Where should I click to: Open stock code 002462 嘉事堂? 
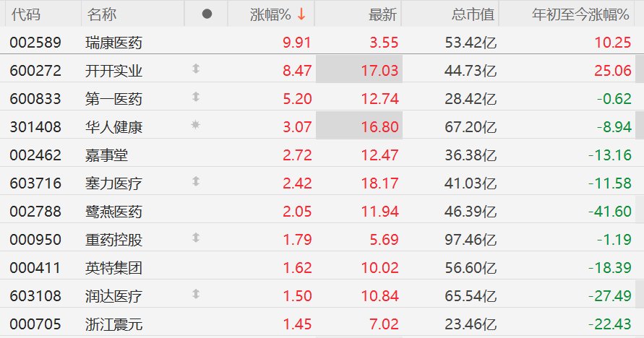click(x=35, y=155)
